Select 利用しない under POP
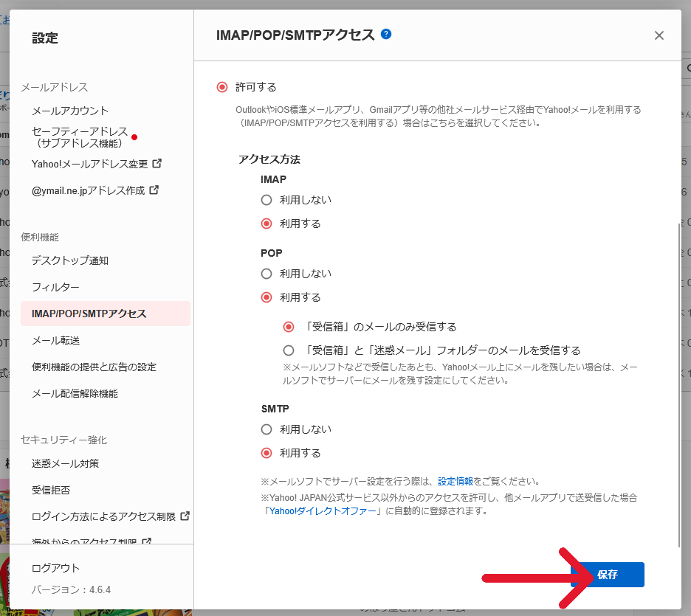This screenshot has width=691, height=616. (x=267, y=274)
